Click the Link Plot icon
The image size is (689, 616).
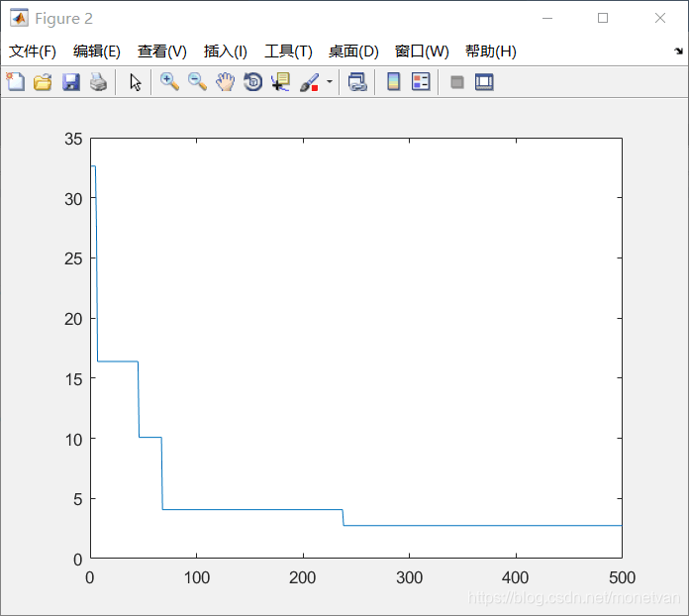(357, 82)
